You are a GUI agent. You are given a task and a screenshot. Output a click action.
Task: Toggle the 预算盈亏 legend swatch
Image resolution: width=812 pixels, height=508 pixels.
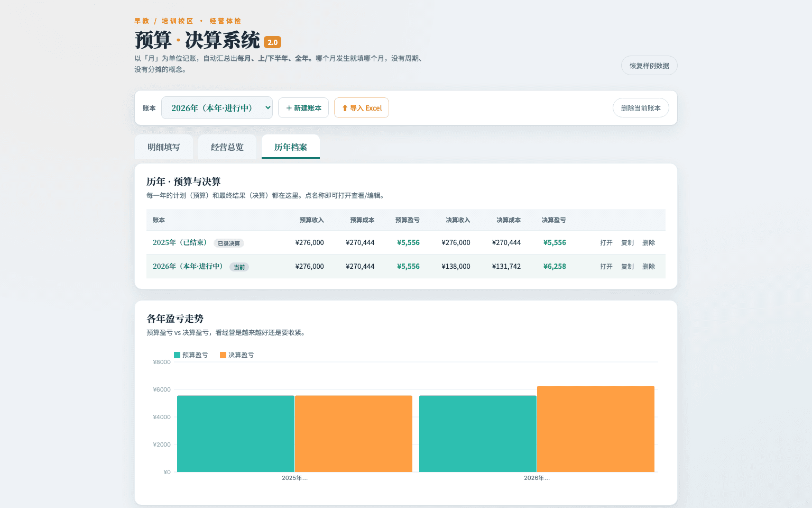click(177, 355)
